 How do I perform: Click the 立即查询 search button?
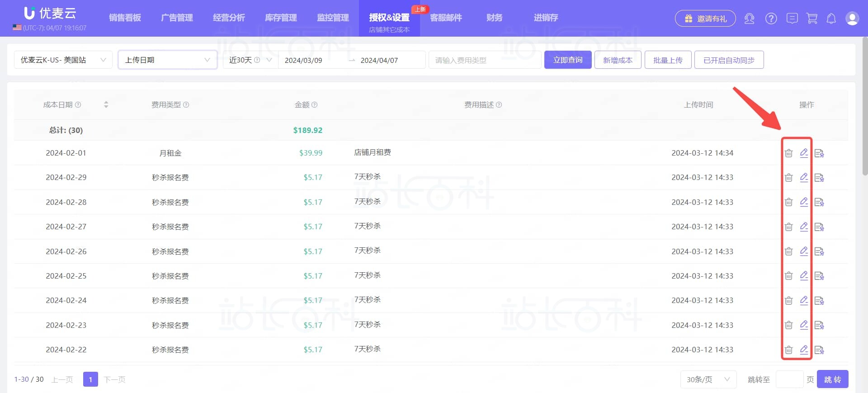[568, 60]
